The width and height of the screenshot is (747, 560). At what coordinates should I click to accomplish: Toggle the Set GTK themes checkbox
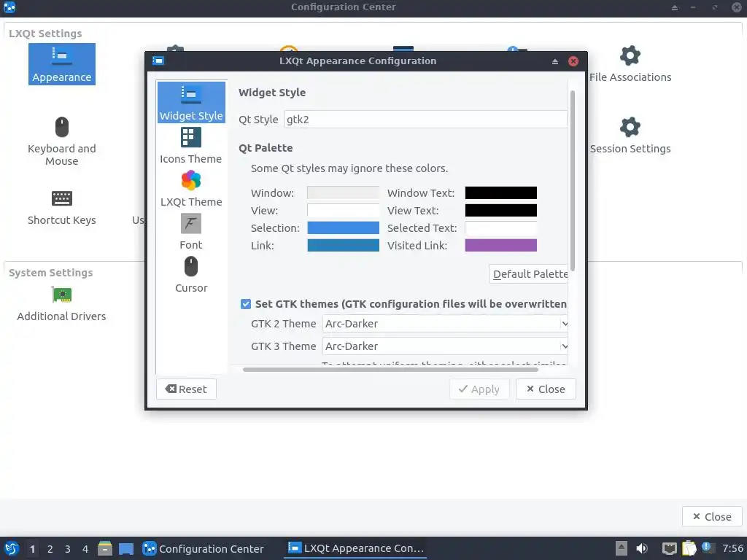coord(245,304)
